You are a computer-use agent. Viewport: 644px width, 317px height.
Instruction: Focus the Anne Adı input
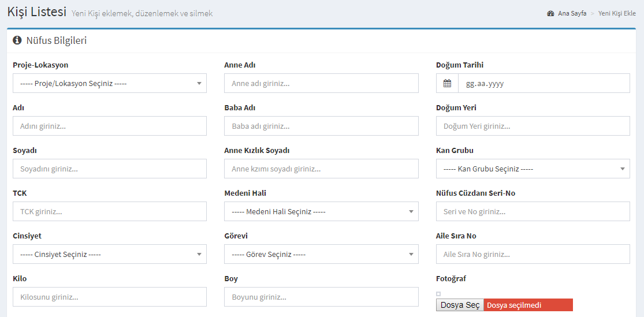click(321, 83)
